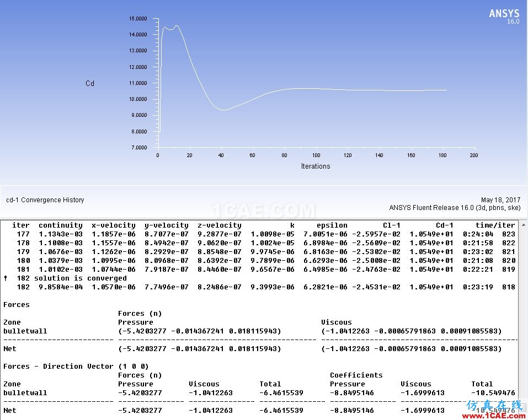Click the 40 x-axis tick label
The height and width of the screenshot is (420, 528).
click(221, 155)
